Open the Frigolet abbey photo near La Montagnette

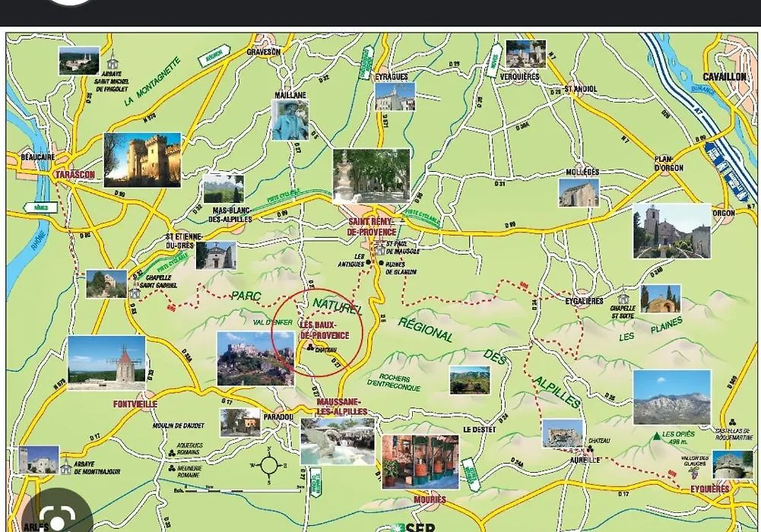[79, 61]
